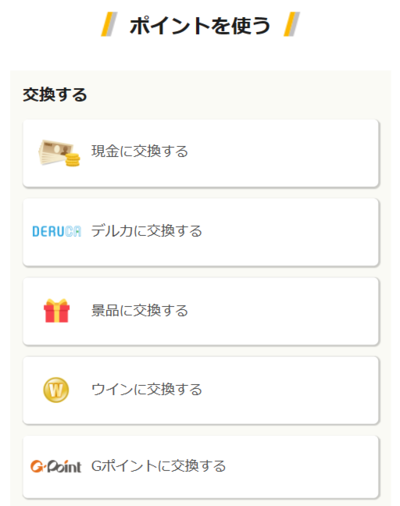Click the yellow slash left of the title
Image resolution: width=400 pixels, height=506 pixels.
pos(109,24)
